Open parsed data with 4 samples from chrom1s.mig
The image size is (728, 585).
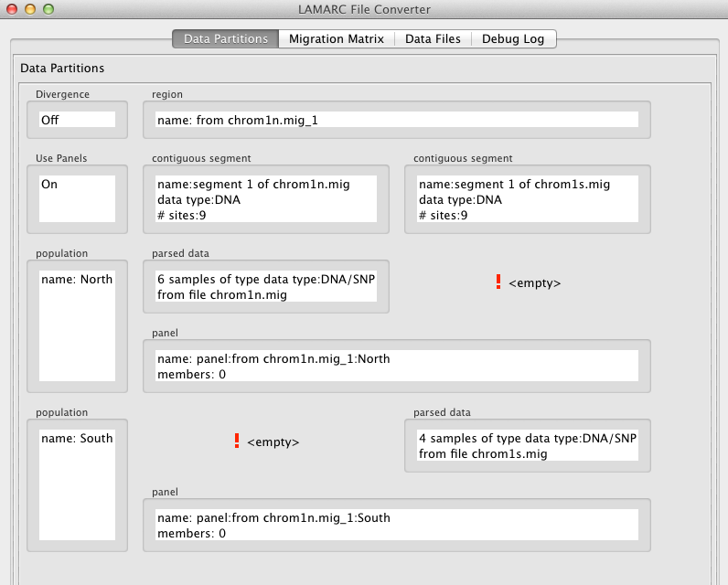tap(528, 445)
